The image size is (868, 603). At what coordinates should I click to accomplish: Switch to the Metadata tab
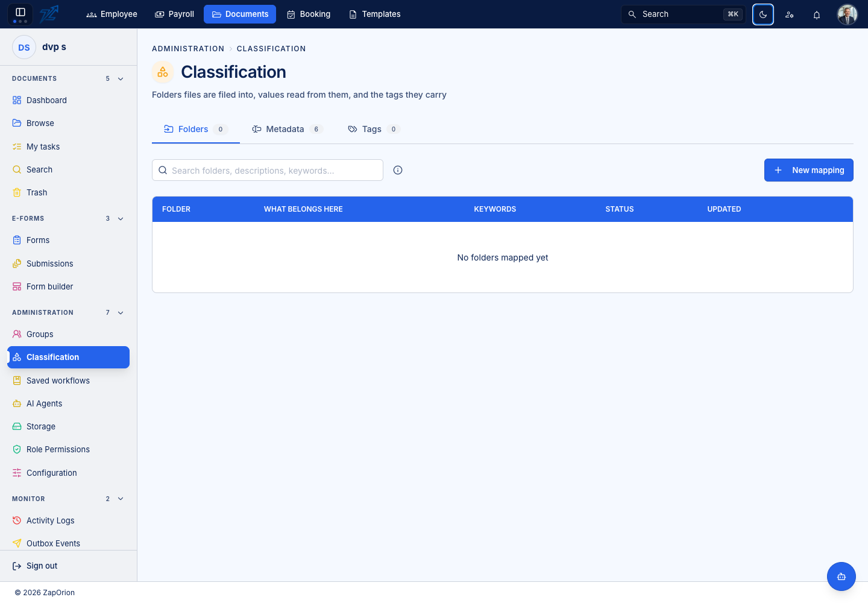click(x=288, y=129)
